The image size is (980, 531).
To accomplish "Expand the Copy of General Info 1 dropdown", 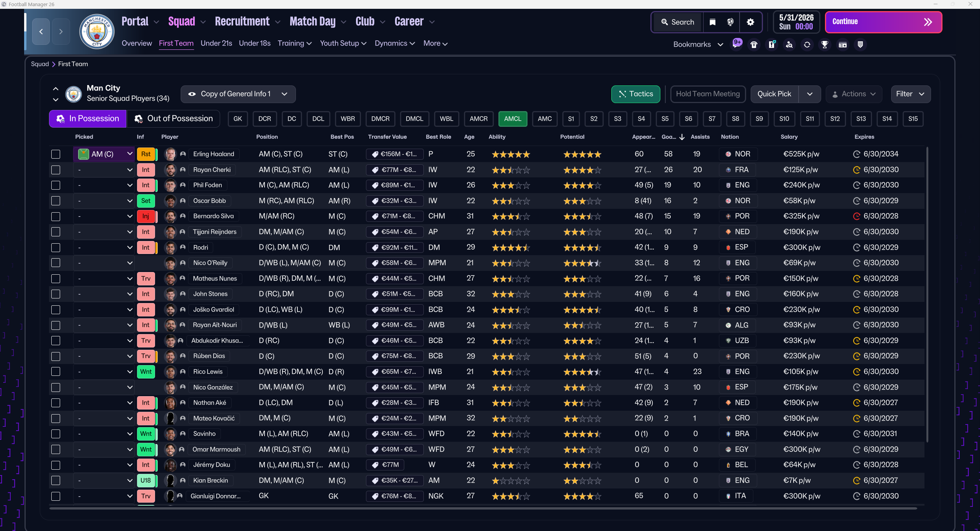I will (x=238, y=94).
